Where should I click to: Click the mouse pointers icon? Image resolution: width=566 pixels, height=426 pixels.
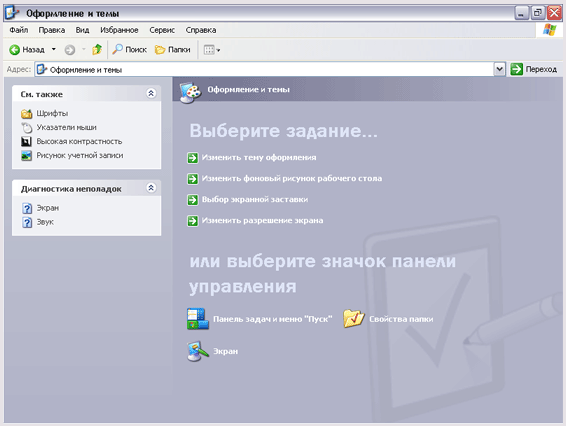(27, 127)
